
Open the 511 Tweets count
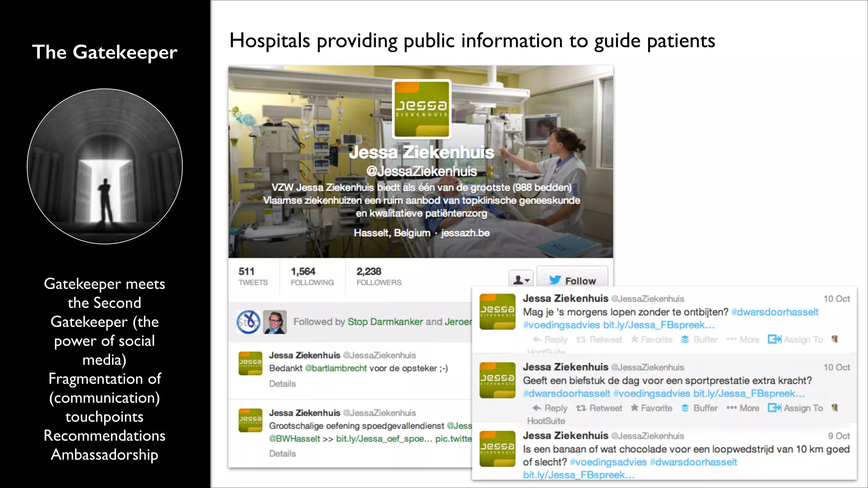pyautogui.click(x=253, y=276)
